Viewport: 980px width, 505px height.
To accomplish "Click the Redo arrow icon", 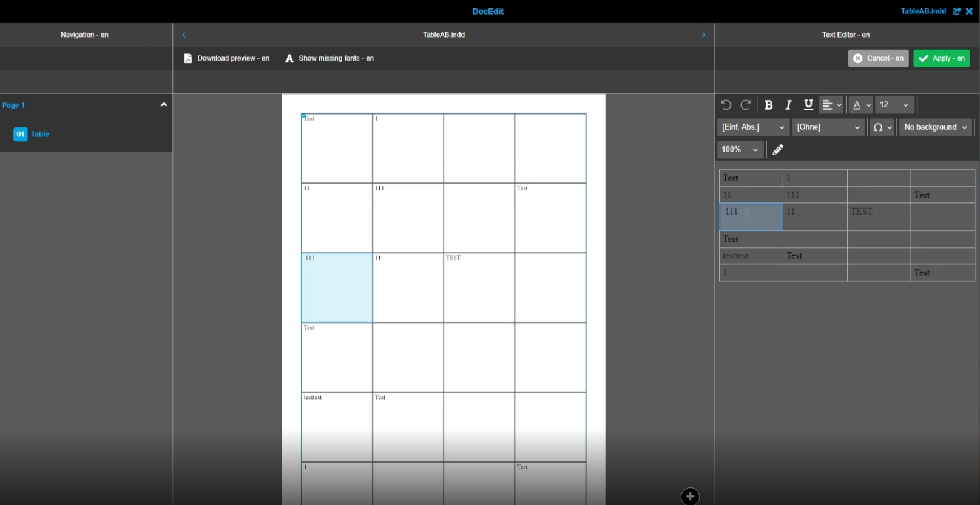I will 746,105.
